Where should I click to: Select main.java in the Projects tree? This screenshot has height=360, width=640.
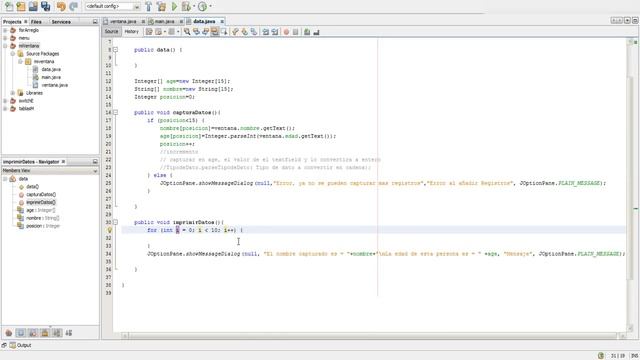pos(51,77)
